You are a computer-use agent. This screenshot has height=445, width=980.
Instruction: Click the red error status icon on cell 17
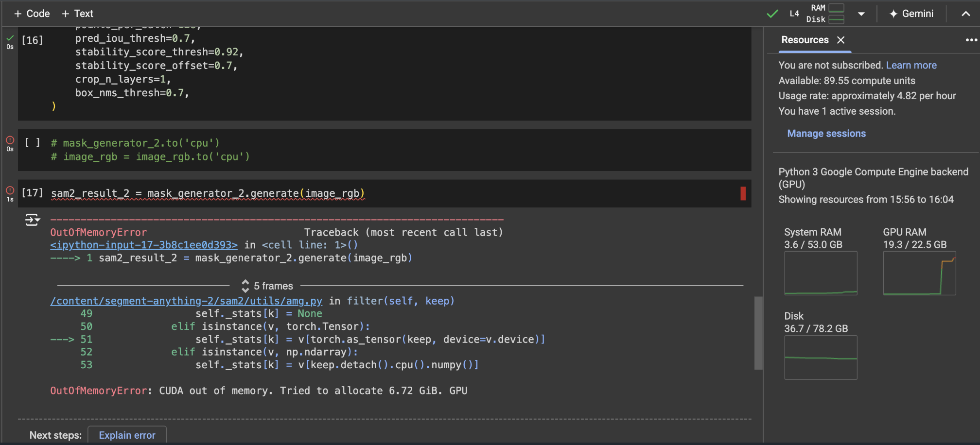coord(10,190)
